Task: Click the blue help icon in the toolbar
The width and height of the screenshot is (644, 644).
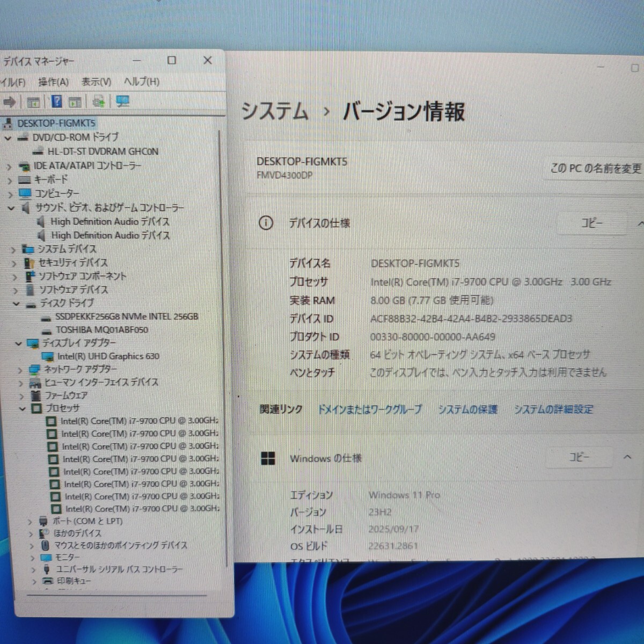Action: pyautogui.click(x=57, y=101)
